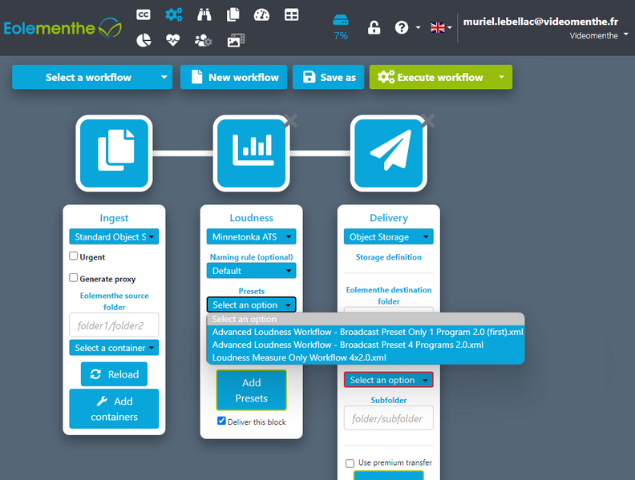Open the workflow gears module icon
The image size is (635, 480).
tap(174, 15)
